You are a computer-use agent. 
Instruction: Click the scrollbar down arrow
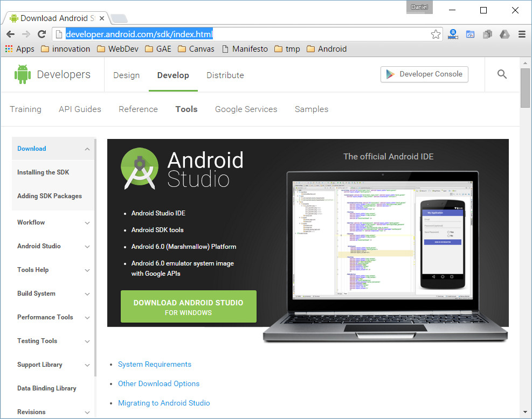click(x=525, y=412)
